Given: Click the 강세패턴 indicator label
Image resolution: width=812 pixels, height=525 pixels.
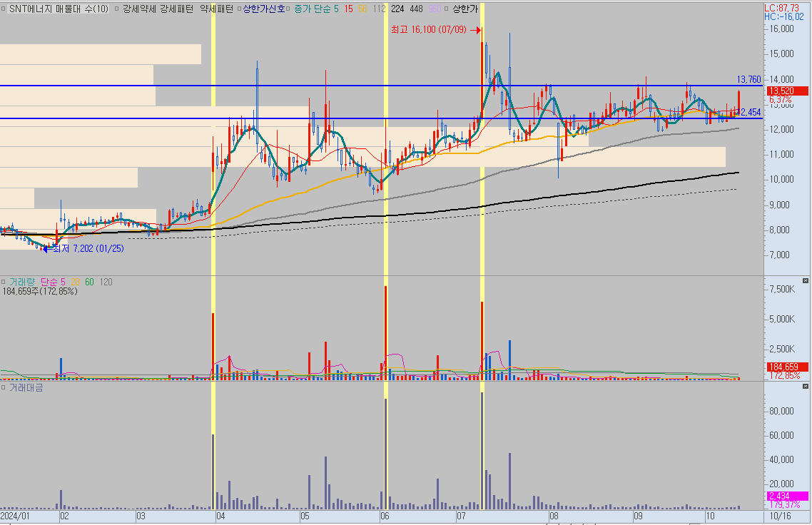Looking at the screenshot, I should click(175, 9).
